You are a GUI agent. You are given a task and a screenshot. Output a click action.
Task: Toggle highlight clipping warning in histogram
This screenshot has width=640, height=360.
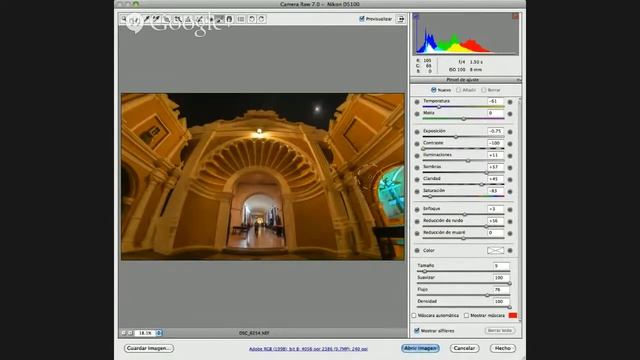tap(515, 16)
